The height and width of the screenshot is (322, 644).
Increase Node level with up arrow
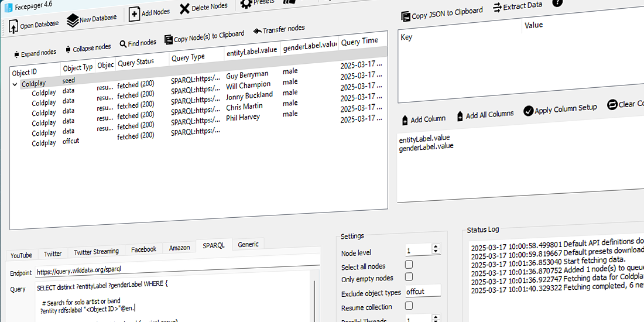tap(436, 247)
